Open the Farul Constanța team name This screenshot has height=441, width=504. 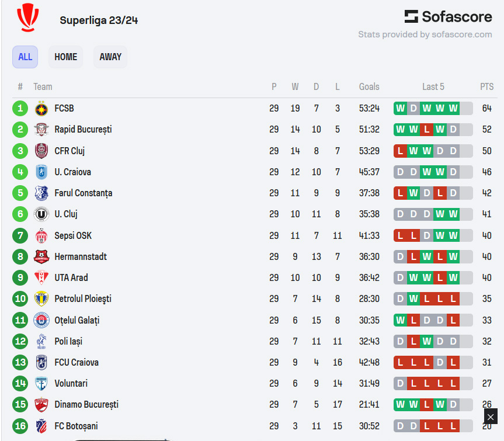point(84,193)
